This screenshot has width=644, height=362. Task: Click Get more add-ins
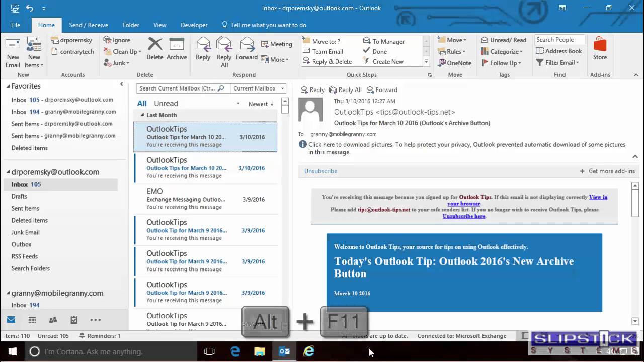(607, 171)
